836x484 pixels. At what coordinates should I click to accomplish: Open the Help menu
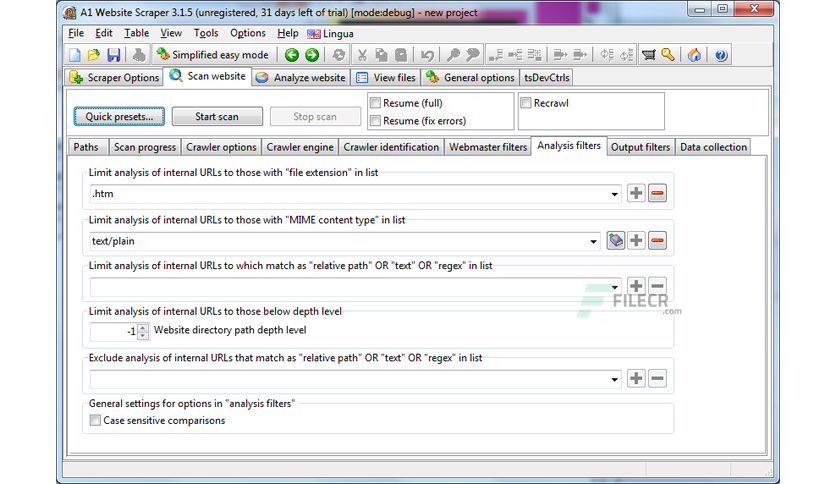point(288,33)
